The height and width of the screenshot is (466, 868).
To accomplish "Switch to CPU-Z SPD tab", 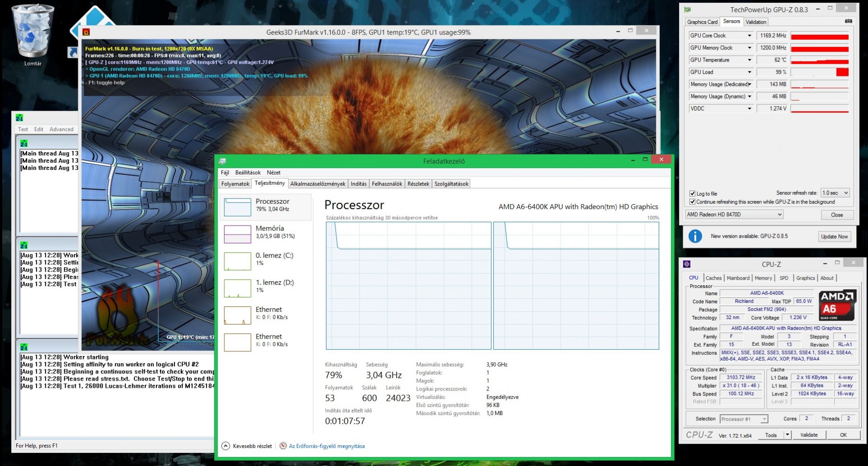I will coord(784,278).
